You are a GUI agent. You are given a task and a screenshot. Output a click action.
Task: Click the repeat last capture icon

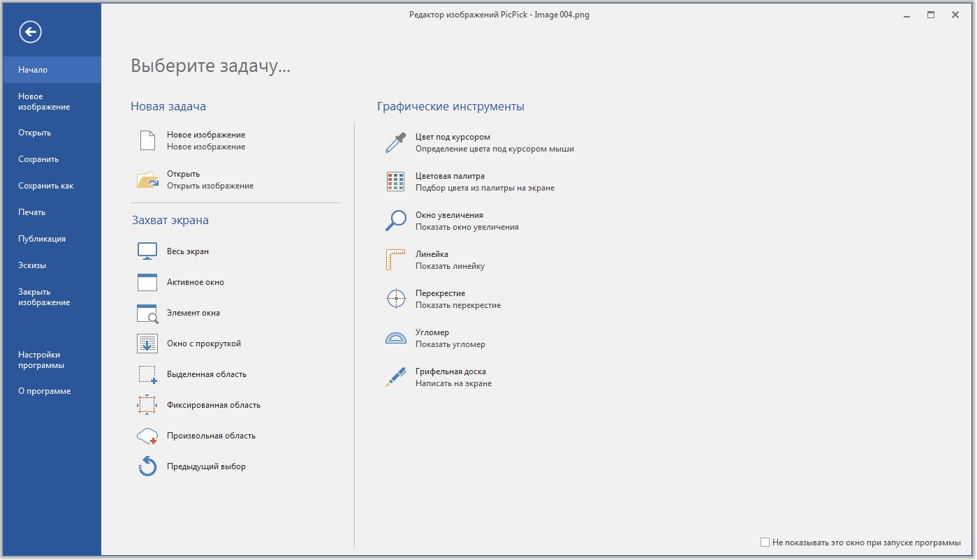tap(147, 466)
